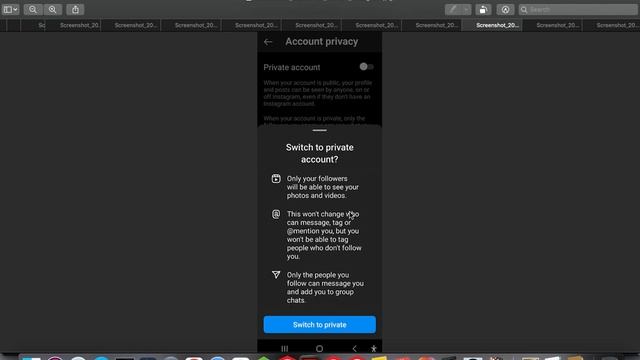Go back with the Account privacy arrow
The height and width of the screenshot is (360, 640).
click(x=268, y=42)
